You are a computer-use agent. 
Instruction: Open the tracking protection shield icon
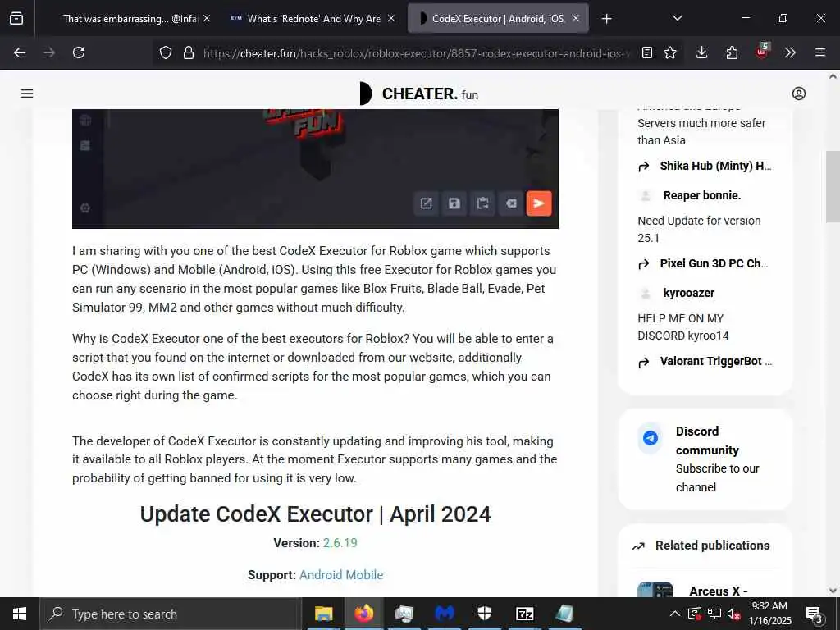(x=166, y=52)
